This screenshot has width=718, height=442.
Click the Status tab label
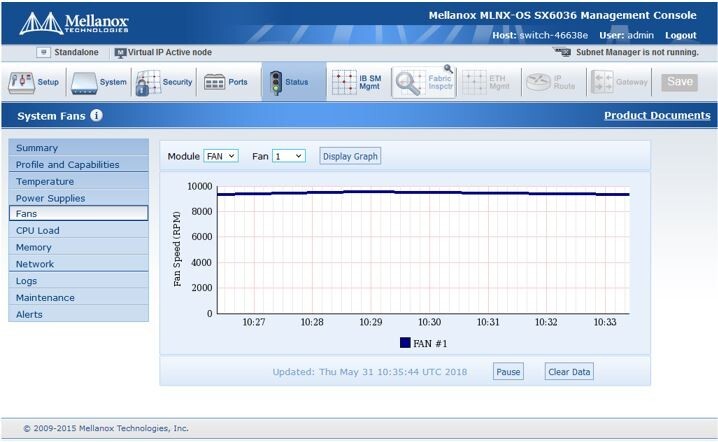[x=297, y=82]
